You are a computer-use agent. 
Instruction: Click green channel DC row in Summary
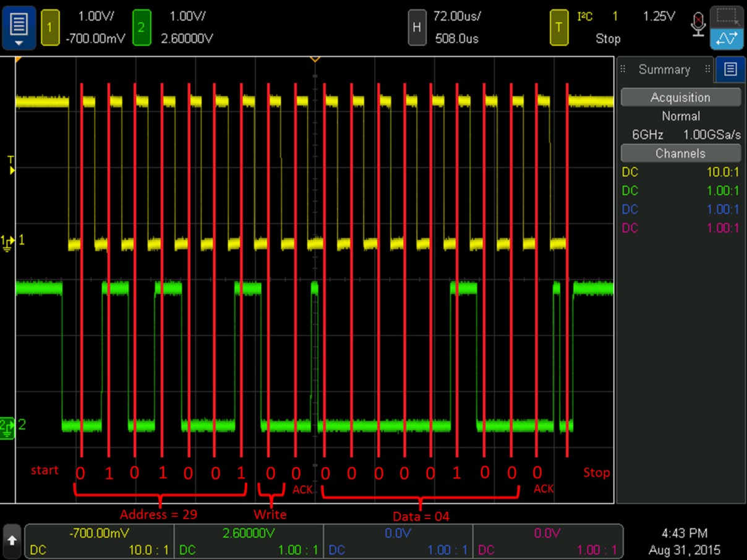tap(680, 191)
